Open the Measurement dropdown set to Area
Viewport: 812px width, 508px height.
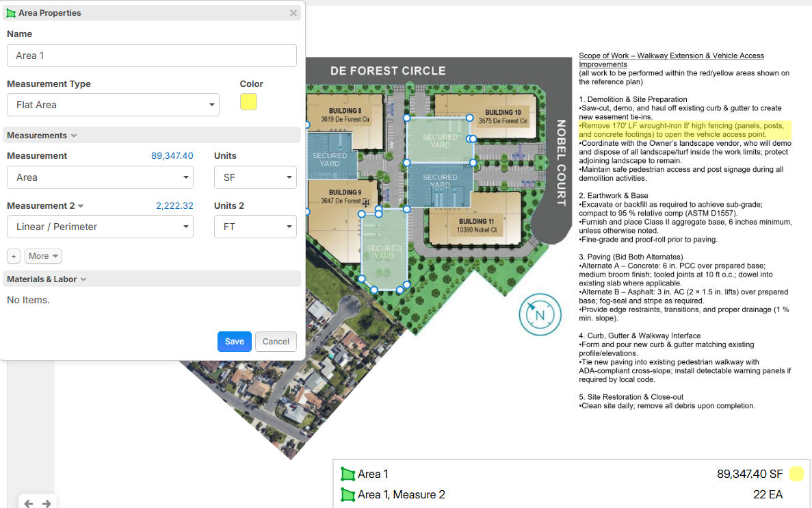click(100, 177)
